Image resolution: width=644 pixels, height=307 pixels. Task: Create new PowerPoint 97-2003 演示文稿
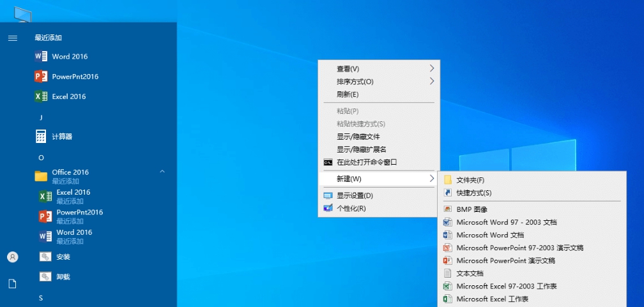(x=532, y=248)
